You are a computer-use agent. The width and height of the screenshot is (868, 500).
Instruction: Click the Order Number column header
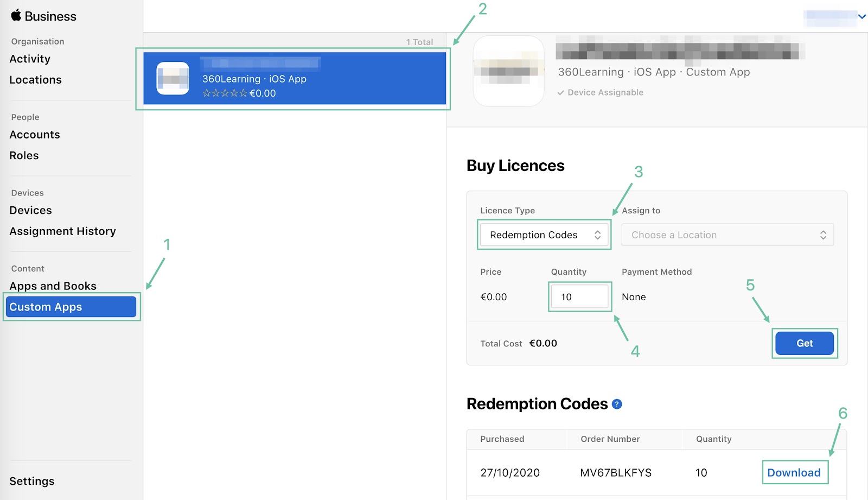[x=610, y=439]
